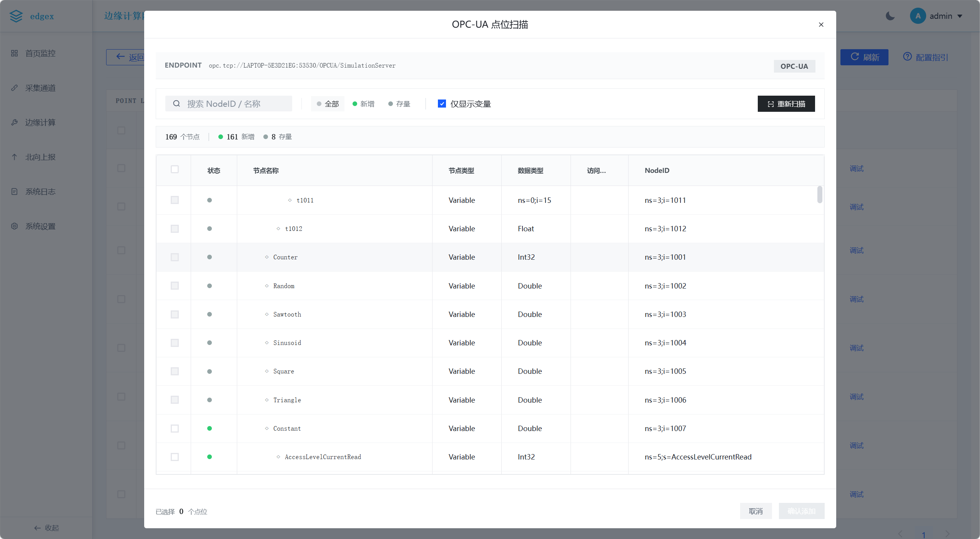980x539 pixels.
Task: Check the Sinusoid row checkbox
Action: point(175,343)
